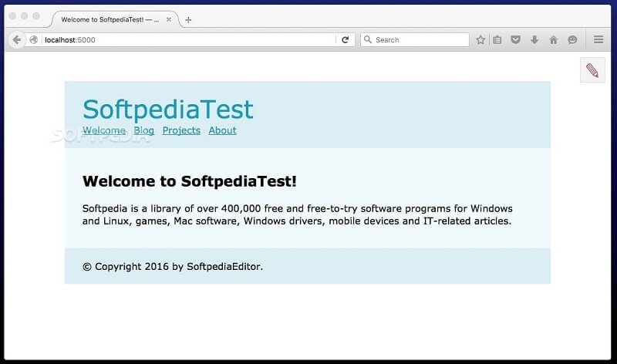This screenshot has height=364, width=617.
Task: Show bookmarks list icon
Action: tap(497, 40)
